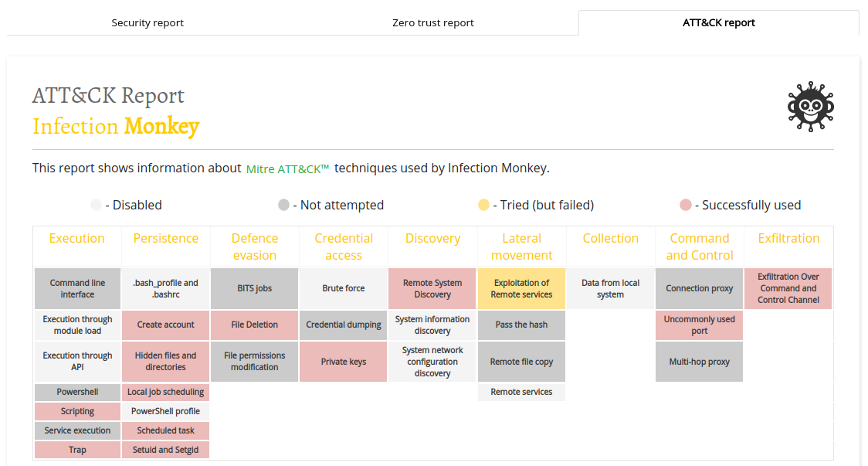Open the Brute force technique cell

click(x=343, y=289)
